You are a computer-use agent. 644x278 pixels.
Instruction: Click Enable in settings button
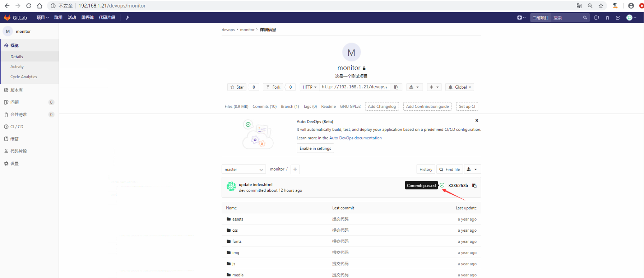[x=315, y=148]
